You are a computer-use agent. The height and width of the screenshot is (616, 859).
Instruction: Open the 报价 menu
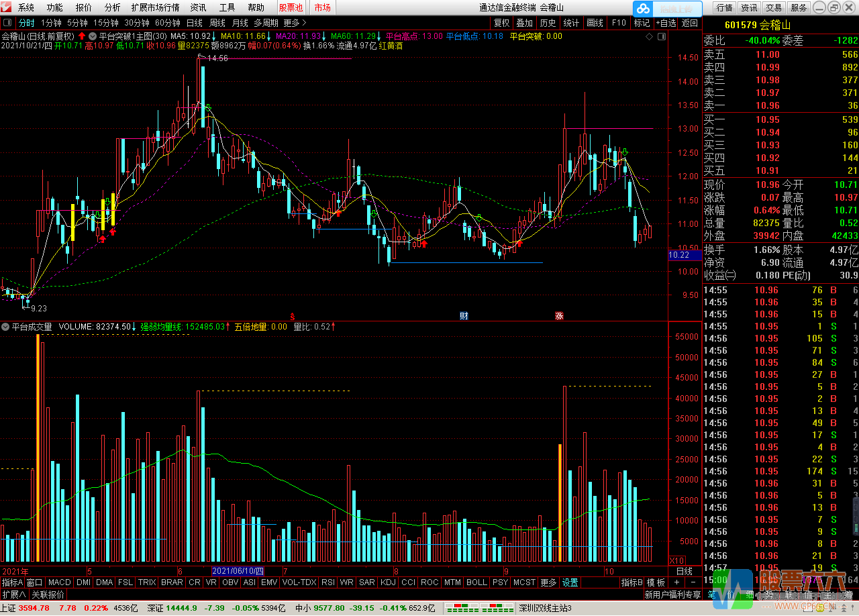coord(84,7)
